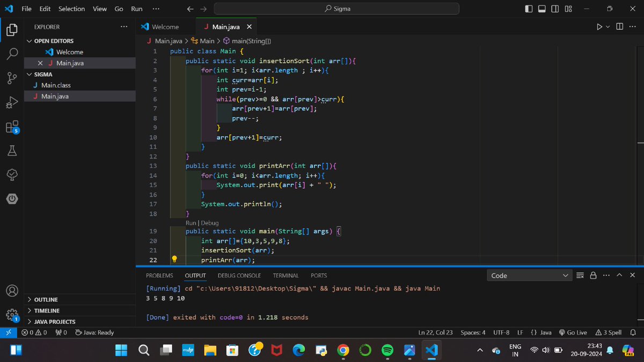Toggle output scroll lock
The image size is (644, 362).
coord(593,275)
